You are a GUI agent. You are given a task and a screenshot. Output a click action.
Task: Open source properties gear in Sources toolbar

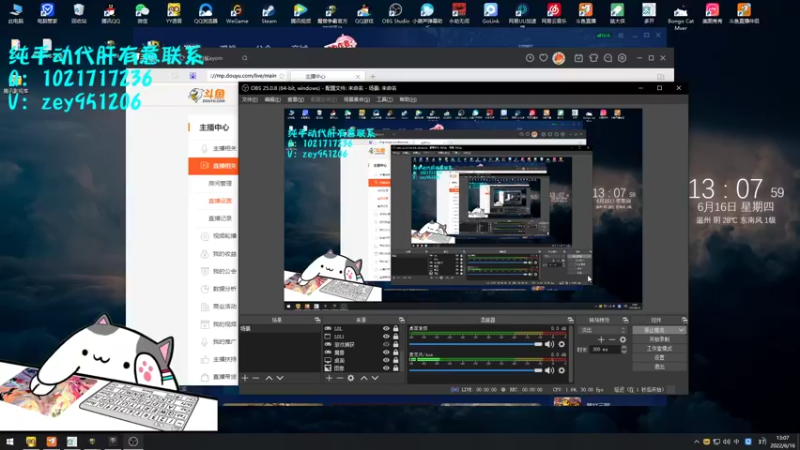(351, 378)
